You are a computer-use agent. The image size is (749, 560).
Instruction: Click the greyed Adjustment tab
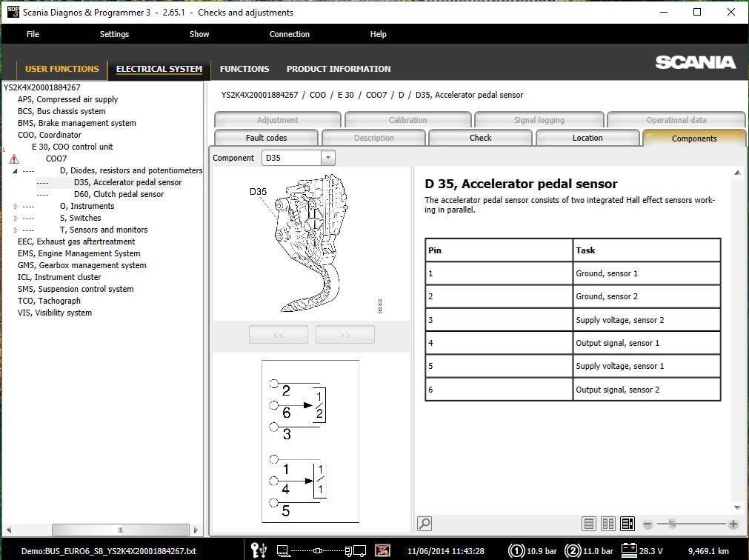tap(278, 120)
